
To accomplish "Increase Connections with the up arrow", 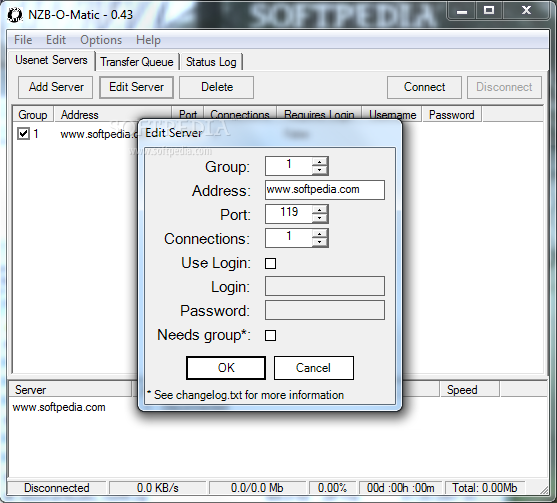I will (x=320, y=234).
